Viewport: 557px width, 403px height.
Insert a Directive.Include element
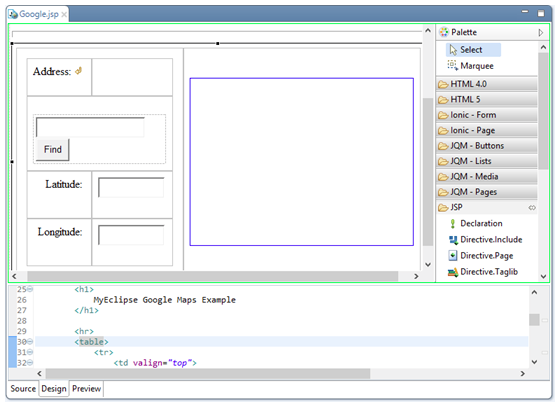pyautogui.click(x=485, y=240)
